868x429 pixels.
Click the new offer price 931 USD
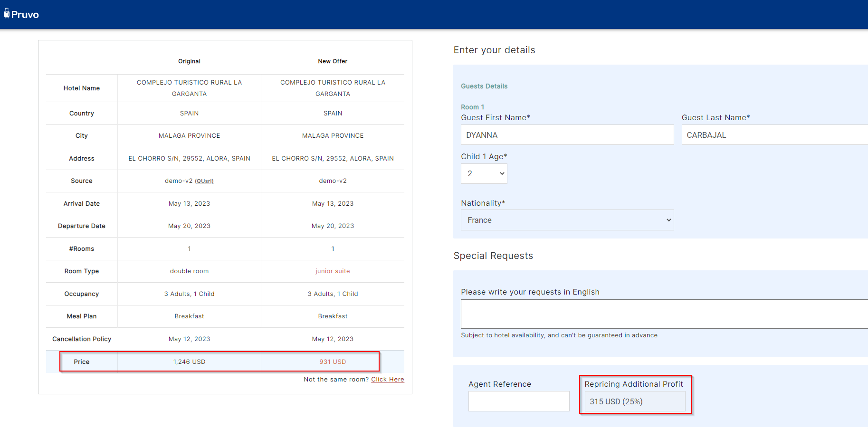click(x=333, y=362)
